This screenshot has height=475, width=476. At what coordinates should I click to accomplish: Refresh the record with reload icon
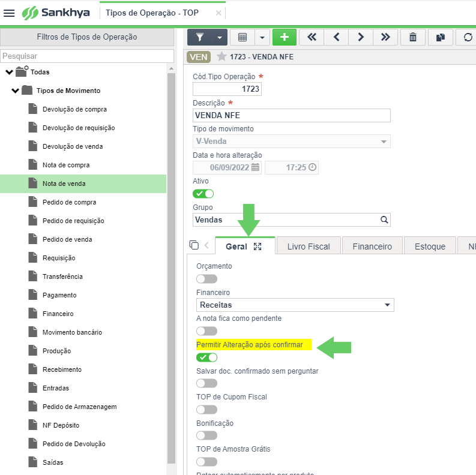click(x=468, y=37)
